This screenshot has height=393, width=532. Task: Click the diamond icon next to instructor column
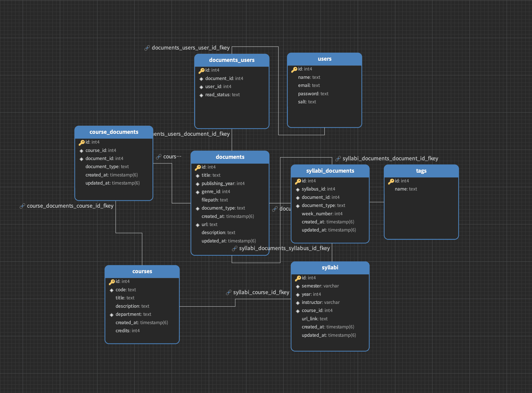[x=298, y=303]
